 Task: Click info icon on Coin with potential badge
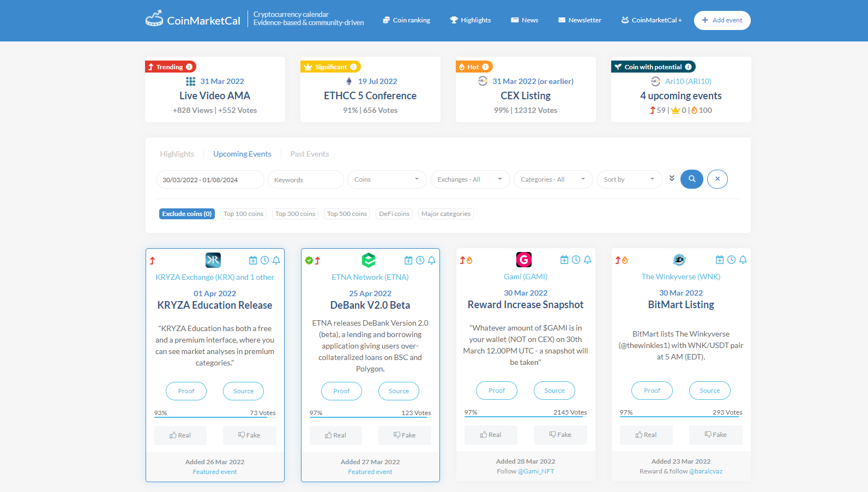pos(688,67)
